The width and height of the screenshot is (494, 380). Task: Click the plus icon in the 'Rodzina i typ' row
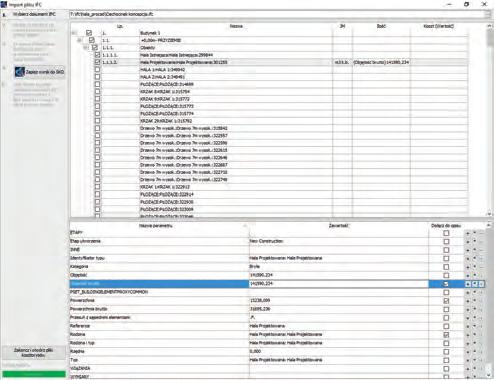pos(468,344)
